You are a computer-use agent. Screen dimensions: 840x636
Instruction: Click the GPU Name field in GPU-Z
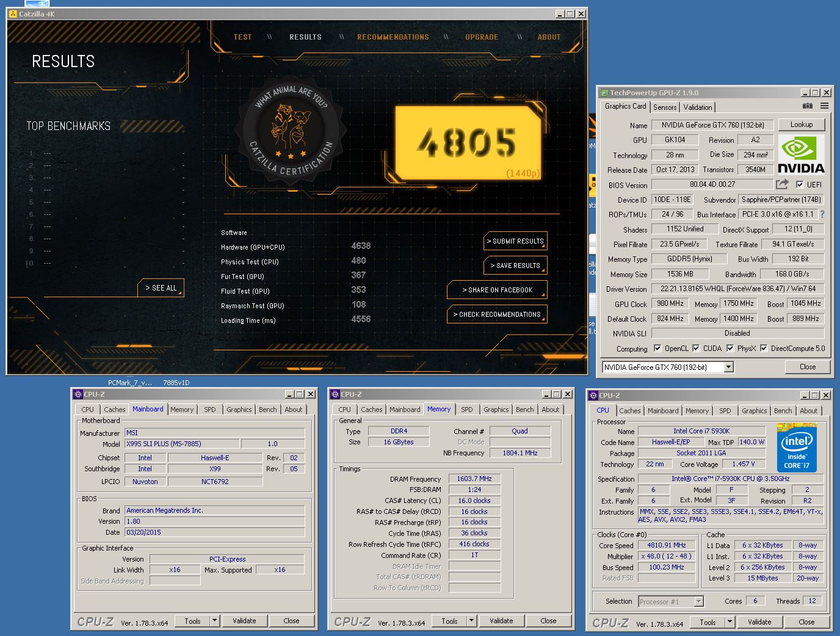tap(713, 125)
